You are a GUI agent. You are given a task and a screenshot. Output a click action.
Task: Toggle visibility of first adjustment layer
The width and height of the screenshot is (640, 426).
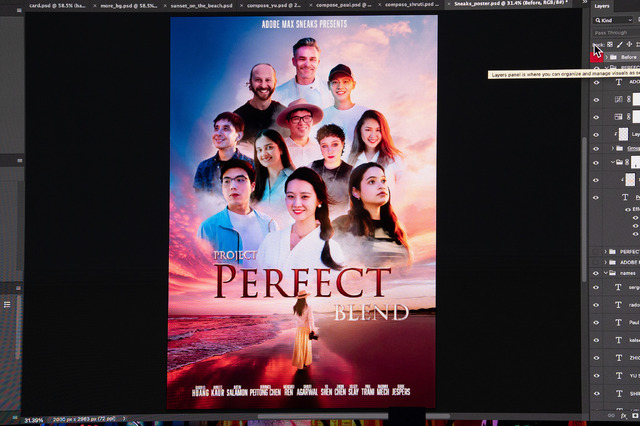coord(596,100)
